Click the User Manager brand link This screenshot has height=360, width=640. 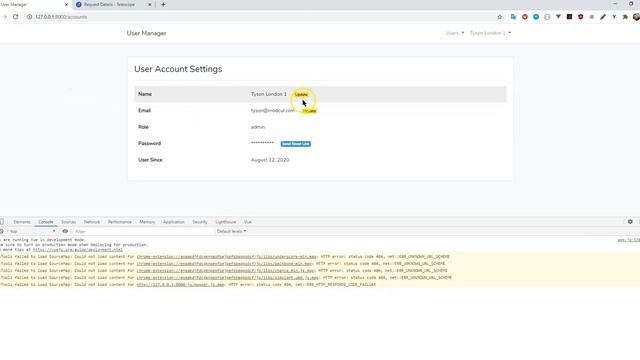(x=147, y=33)
